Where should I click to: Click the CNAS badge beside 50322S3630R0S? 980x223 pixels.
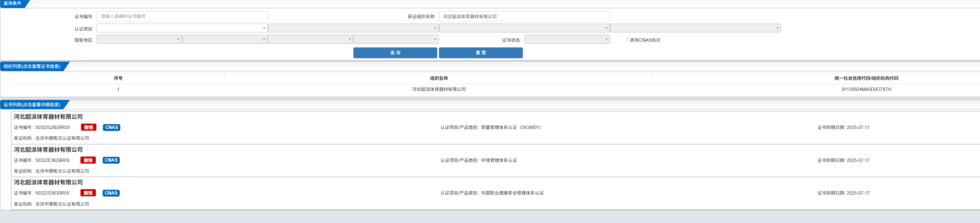[x=111, y=193]
